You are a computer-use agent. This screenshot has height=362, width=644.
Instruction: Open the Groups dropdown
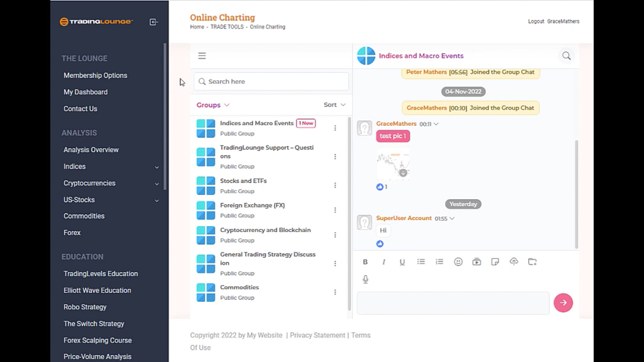click(213, 105)
